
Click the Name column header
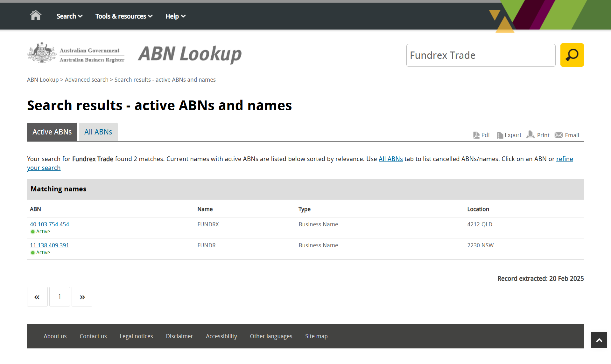point(205,209)
